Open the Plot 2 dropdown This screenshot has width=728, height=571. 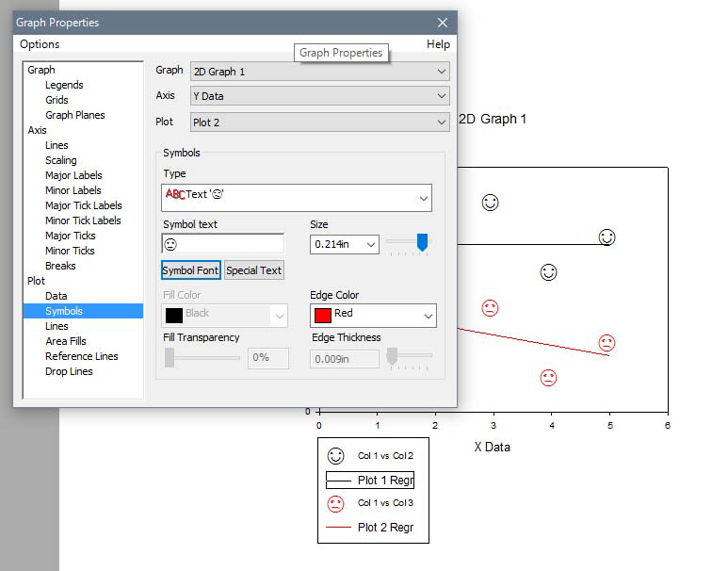point(318,122)
